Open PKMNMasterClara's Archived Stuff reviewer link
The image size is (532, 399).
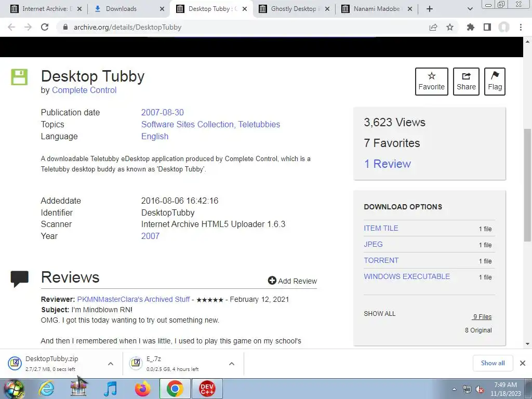(134, 300)
